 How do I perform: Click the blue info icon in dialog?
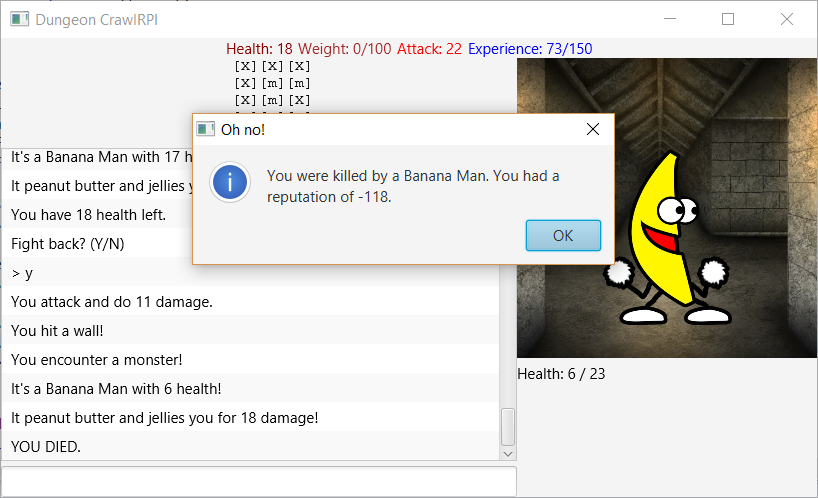230,183
